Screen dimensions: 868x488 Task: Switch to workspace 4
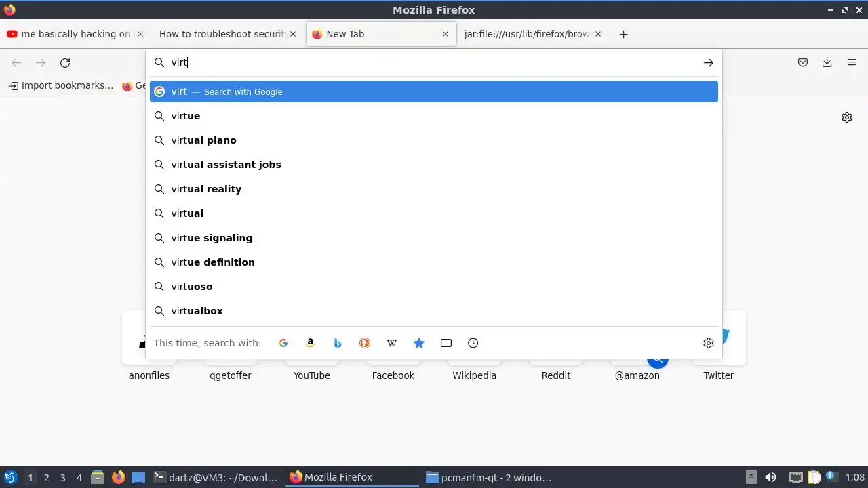79,478
